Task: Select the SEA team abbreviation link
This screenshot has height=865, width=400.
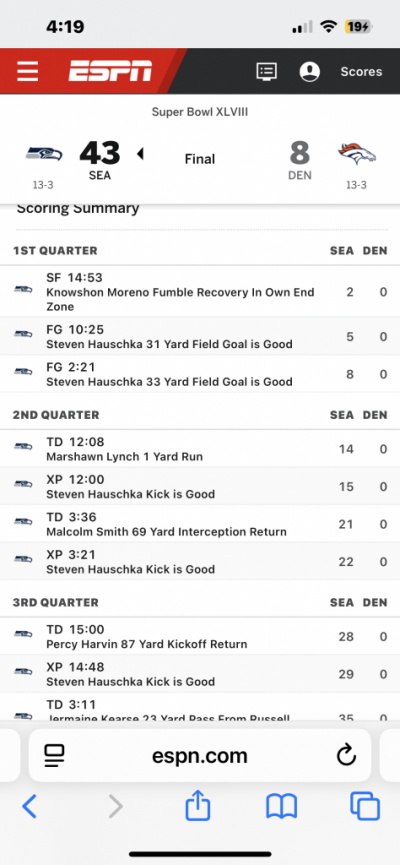Action: [100, 176]
